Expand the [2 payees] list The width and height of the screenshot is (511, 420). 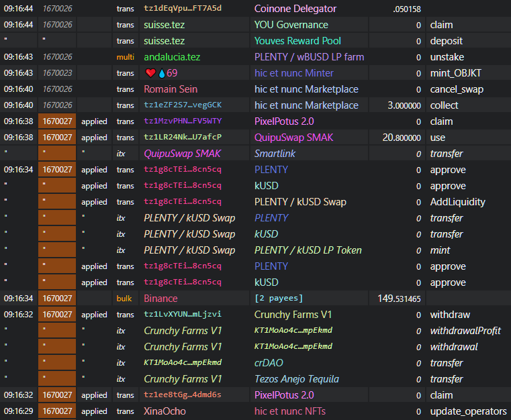coord(279,299)
